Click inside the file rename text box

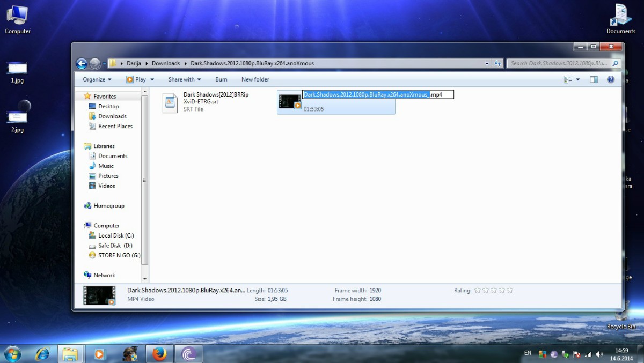point(378,94)
